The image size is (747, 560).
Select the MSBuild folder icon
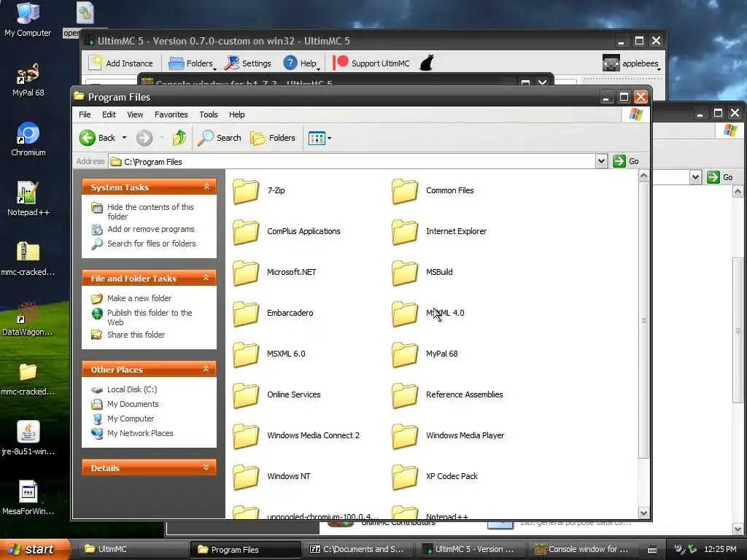405,273
